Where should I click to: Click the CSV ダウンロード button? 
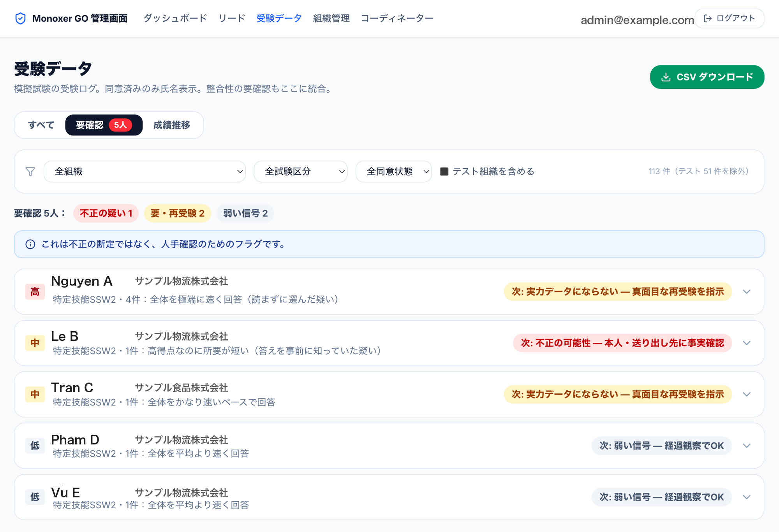(707, 77)
